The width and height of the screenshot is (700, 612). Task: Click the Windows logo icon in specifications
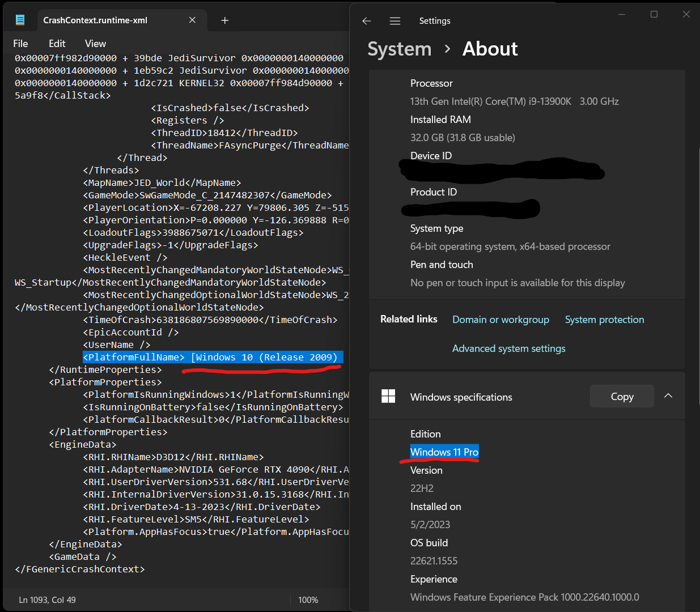pyautogui.click(x=388, y=396)
